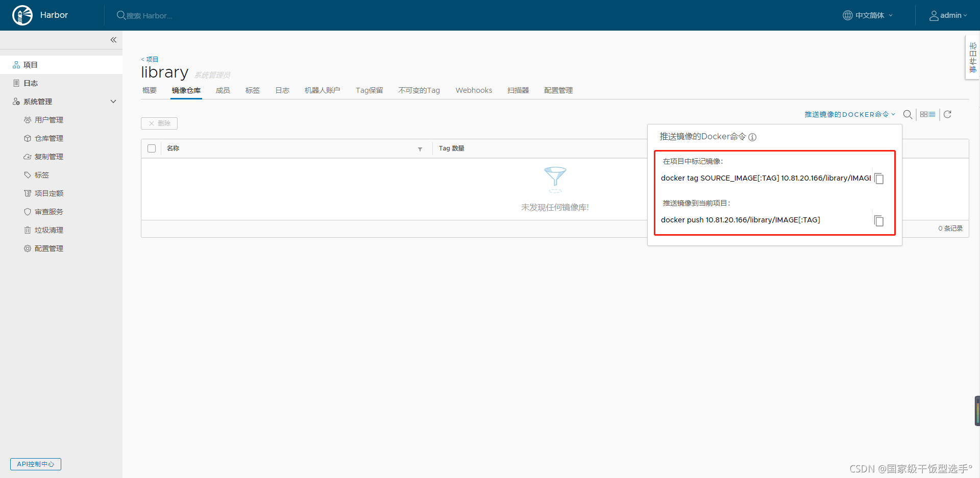The image size is (980, 478).
Task: Switch to the 概要 tab
Action: 150,90
